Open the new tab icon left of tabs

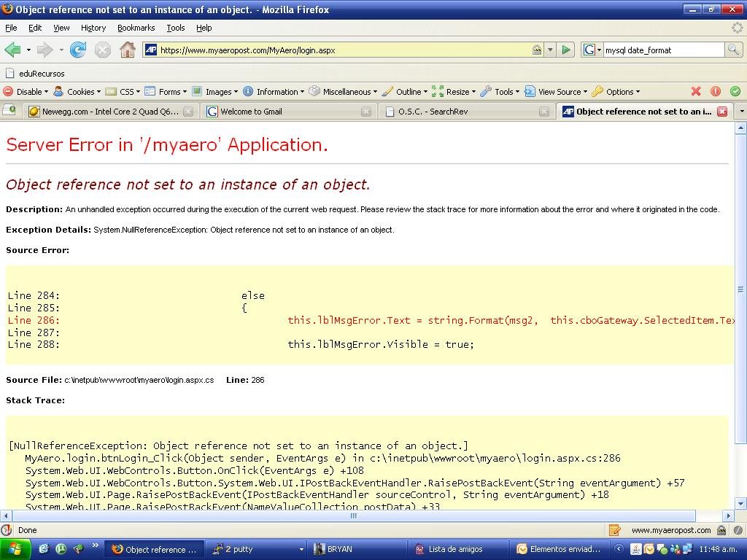pos(9,111)
